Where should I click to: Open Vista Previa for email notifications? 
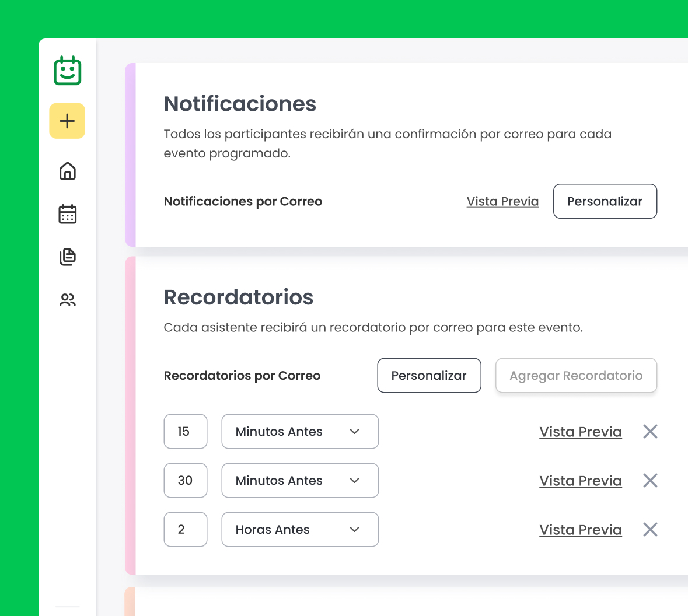502,201
